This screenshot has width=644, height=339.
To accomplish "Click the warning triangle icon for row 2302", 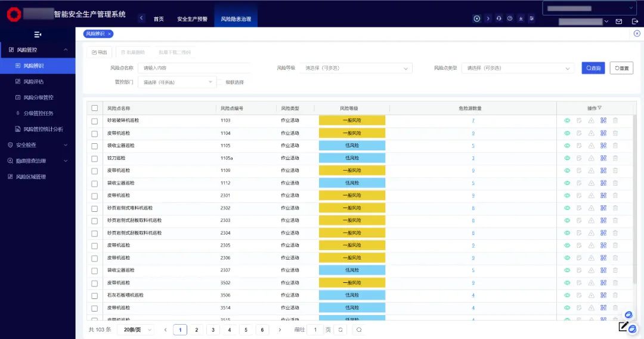I will coord(591,208).
